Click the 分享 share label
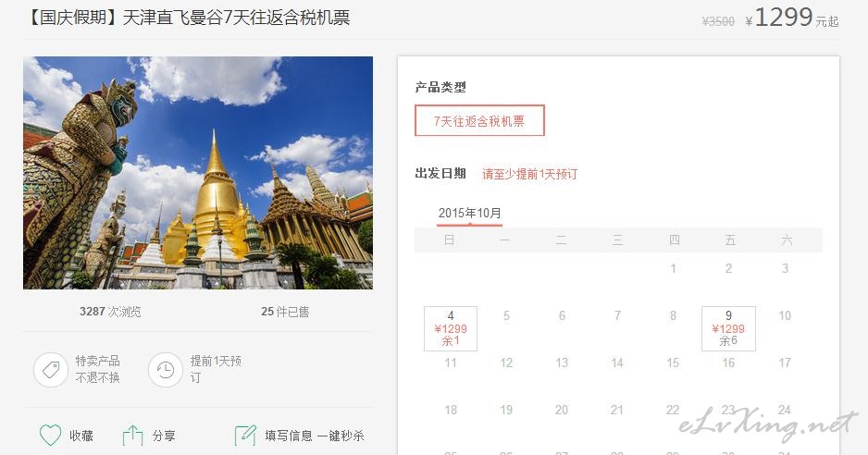Screen dimensions: 868x455 [164, 437]
